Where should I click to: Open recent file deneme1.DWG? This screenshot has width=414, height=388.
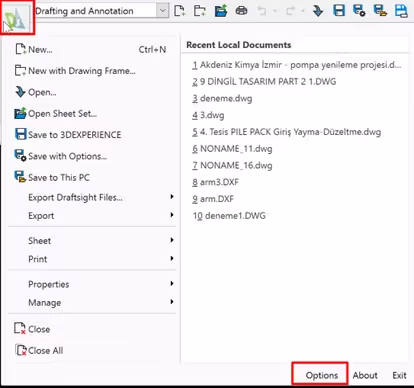(x=229, y=215)
